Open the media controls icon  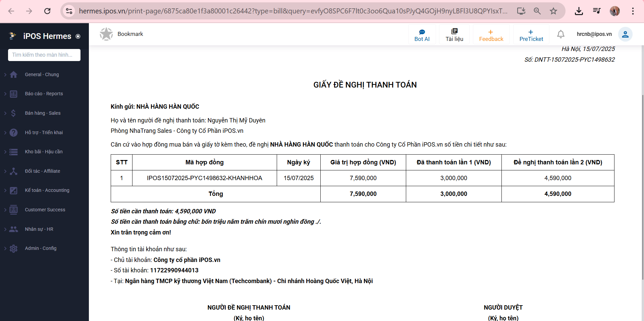tap(597, 11)
